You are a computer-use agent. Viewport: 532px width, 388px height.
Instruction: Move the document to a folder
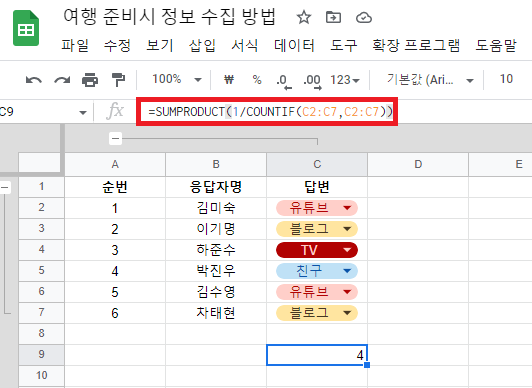(x=333, y=17)
